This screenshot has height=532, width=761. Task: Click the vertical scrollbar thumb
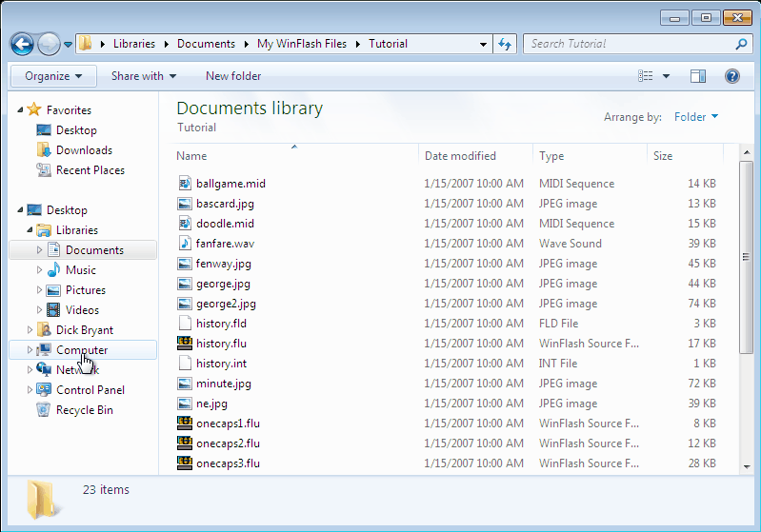click(x=747, y=257)
